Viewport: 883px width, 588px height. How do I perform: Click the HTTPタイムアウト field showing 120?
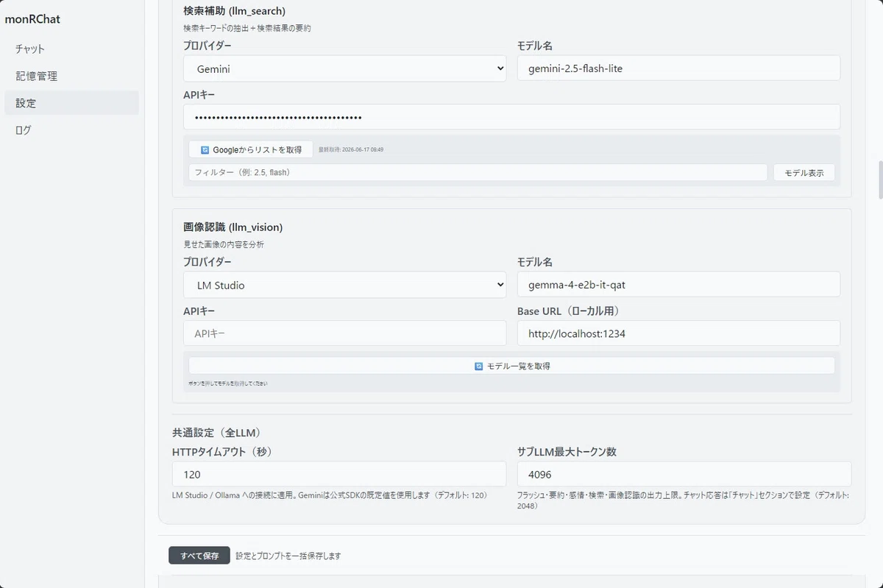point(339,475)
